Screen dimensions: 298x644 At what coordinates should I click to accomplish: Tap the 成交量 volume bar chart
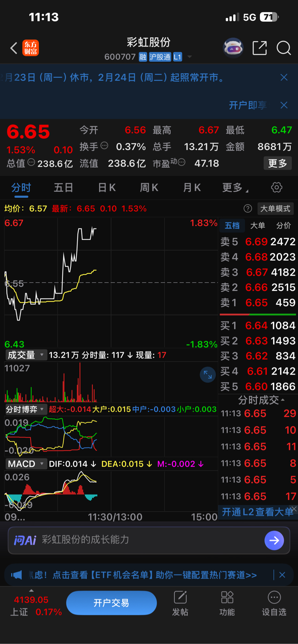click(111, 382)
